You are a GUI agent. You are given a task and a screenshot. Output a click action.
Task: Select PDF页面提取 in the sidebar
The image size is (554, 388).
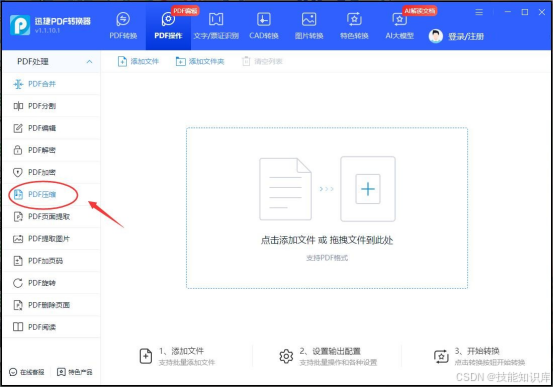click(51, 217)
